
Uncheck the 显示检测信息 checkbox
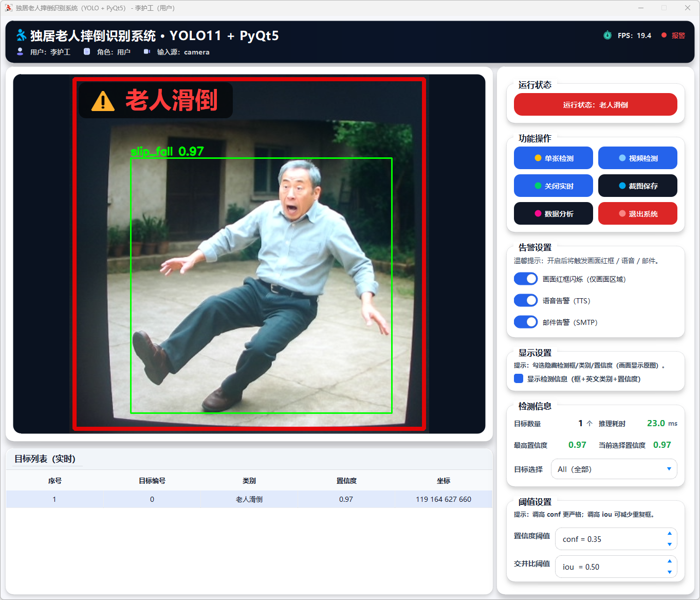(519, 379)
